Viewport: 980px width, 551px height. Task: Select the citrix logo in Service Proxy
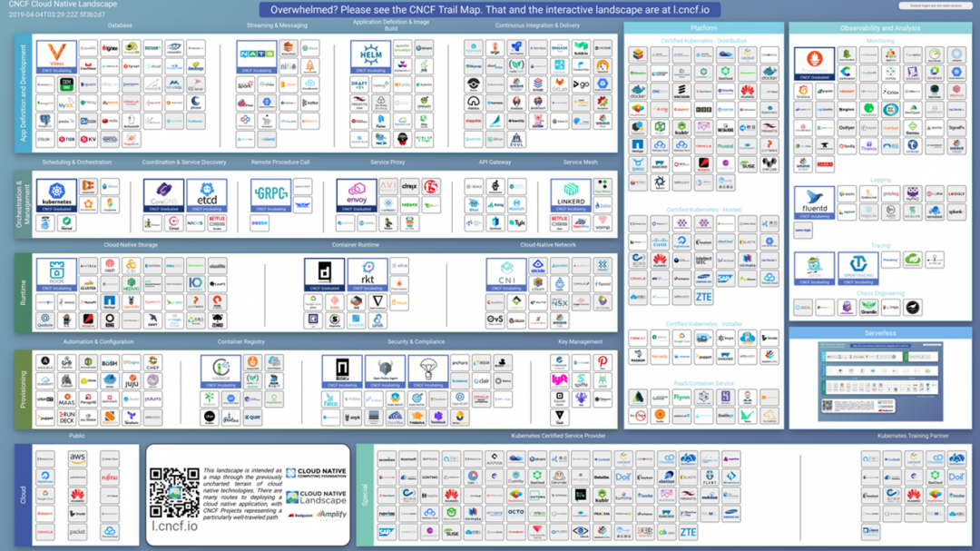pyautogui.click(x=410, y=186)
